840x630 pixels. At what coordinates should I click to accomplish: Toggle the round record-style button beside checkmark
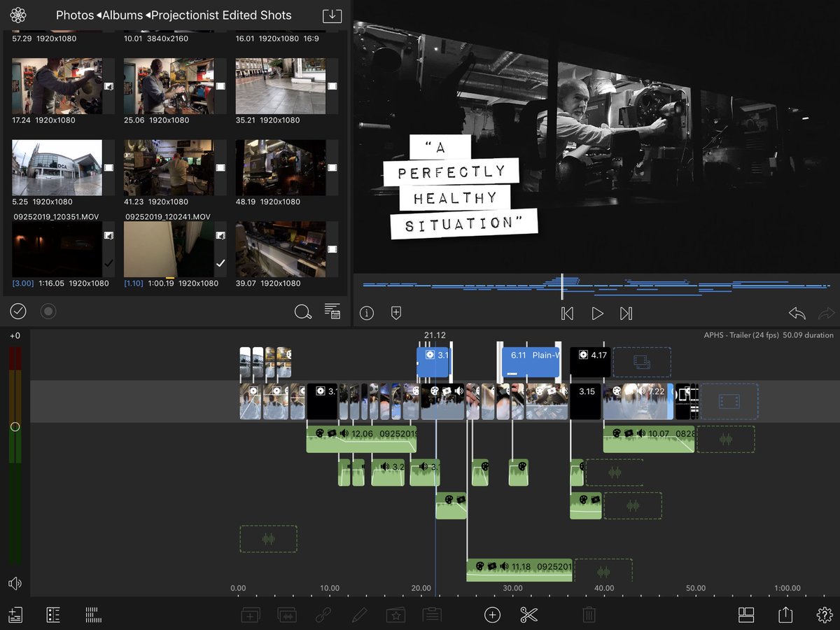(x=48, y=311)
